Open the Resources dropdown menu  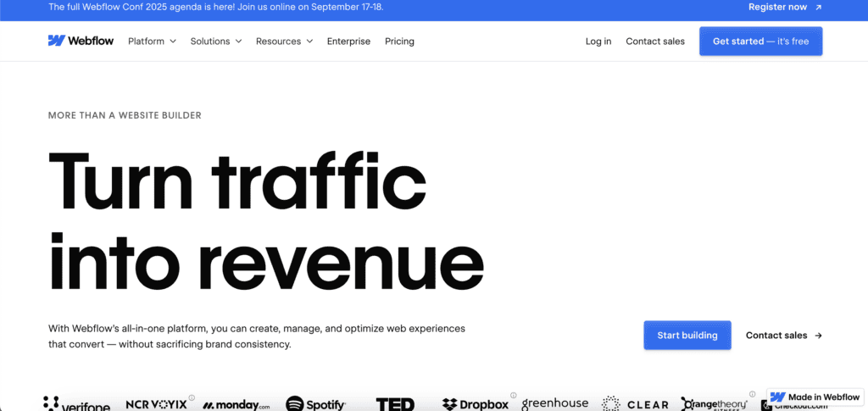click(x=284, y=41)
